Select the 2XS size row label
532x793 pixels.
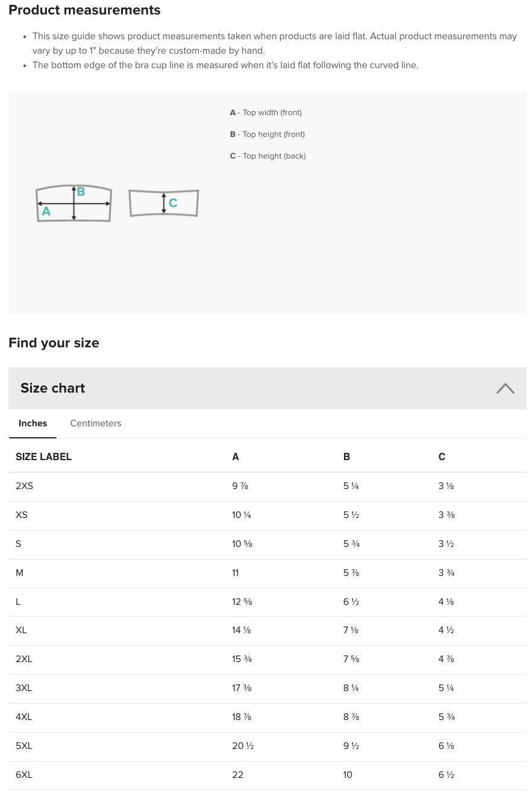click(x=25, y=486)
